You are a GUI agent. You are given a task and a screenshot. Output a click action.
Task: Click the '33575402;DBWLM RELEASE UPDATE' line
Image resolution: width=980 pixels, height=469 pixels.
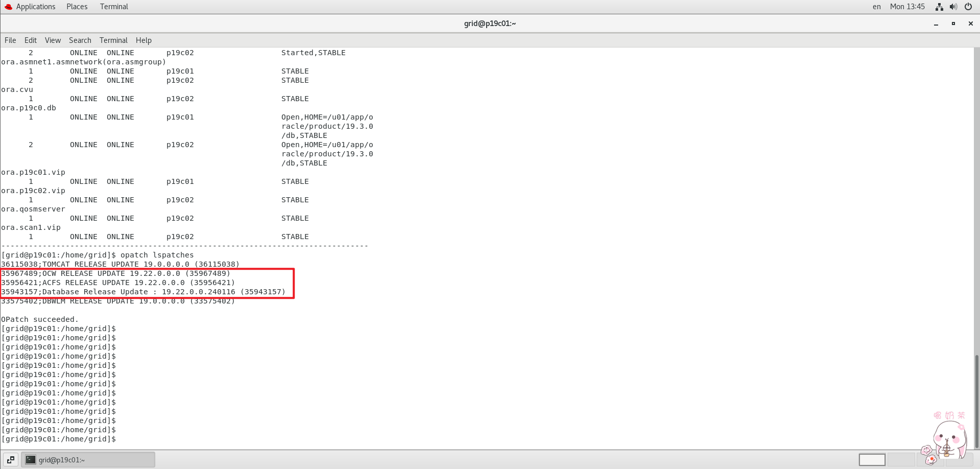coord(118,301)
